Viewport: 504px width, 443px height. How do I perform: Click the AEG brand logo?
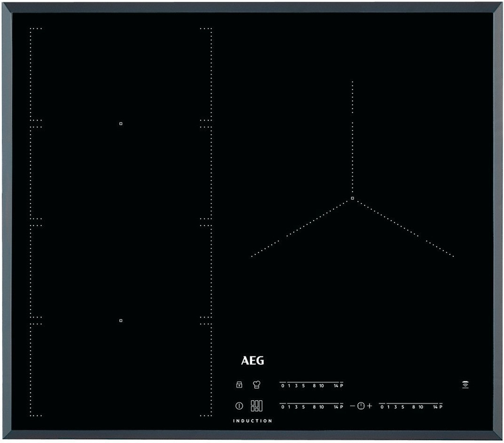coord(252,361)
